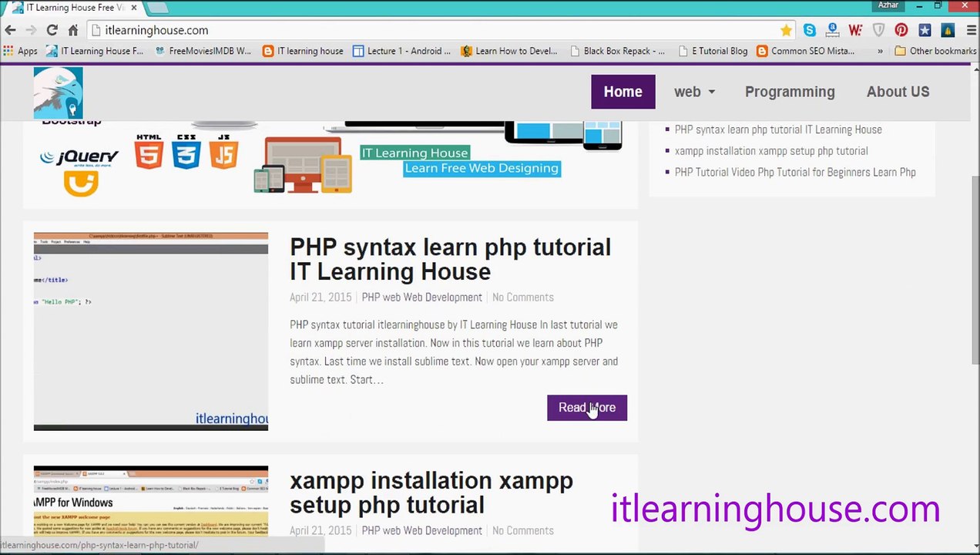980x555 pixels.
Task: Open the 'Other bookmarks' folder
Action: [936, 51]
